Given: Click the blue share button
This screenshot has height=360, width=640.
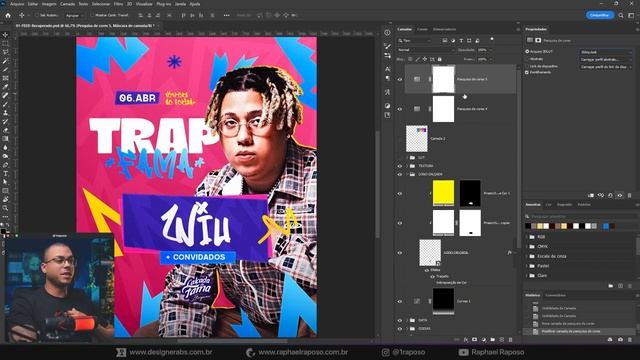Looking at the screenshot, I should point(600,15).
